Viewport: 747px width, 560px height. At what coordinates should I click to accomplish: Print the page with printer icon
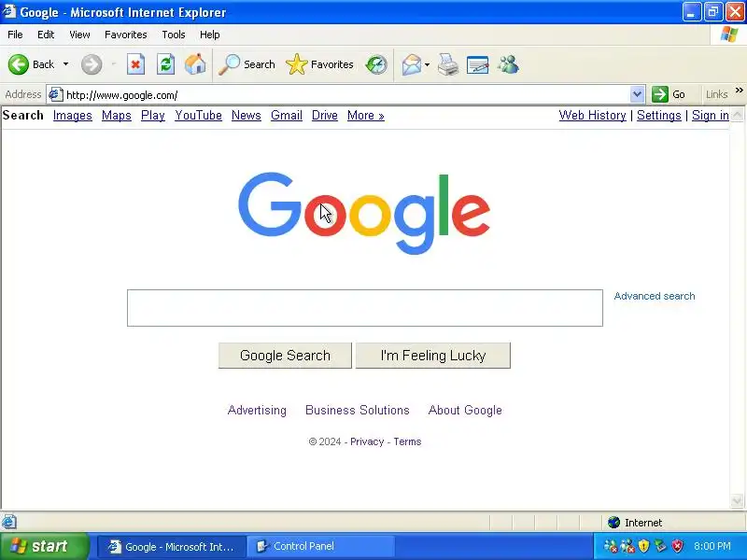448,64
